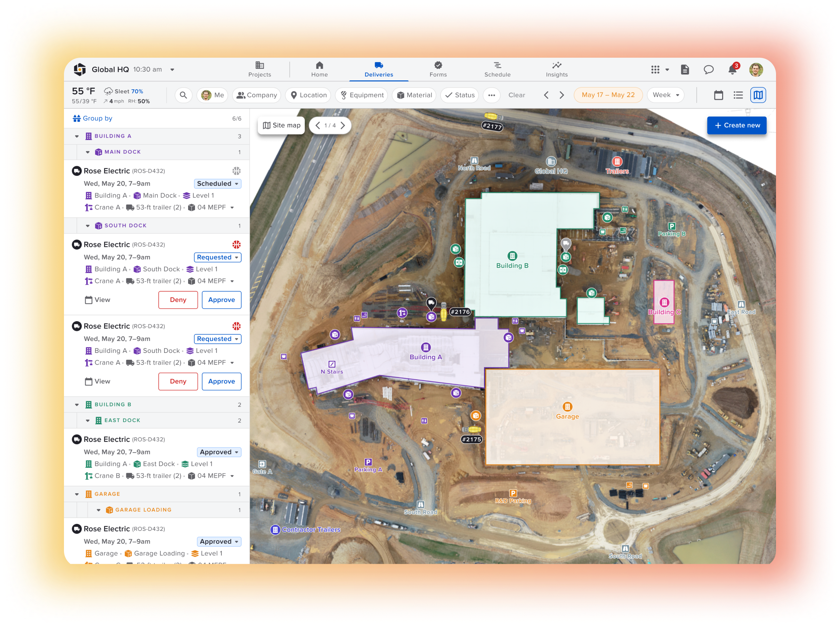Open the Scheduled status dropdown

coord(218,184)
